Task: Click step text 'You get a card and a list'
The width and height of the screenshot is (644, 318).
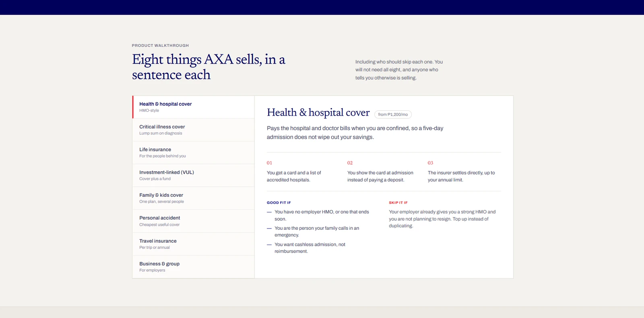Action: 294,176
